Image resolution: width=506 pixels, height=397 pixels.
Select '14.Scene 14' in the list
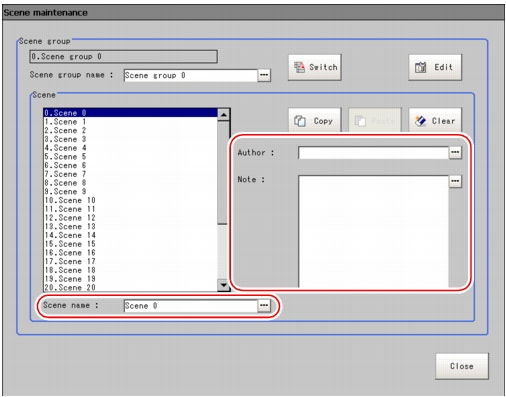[x=130, y=235]
